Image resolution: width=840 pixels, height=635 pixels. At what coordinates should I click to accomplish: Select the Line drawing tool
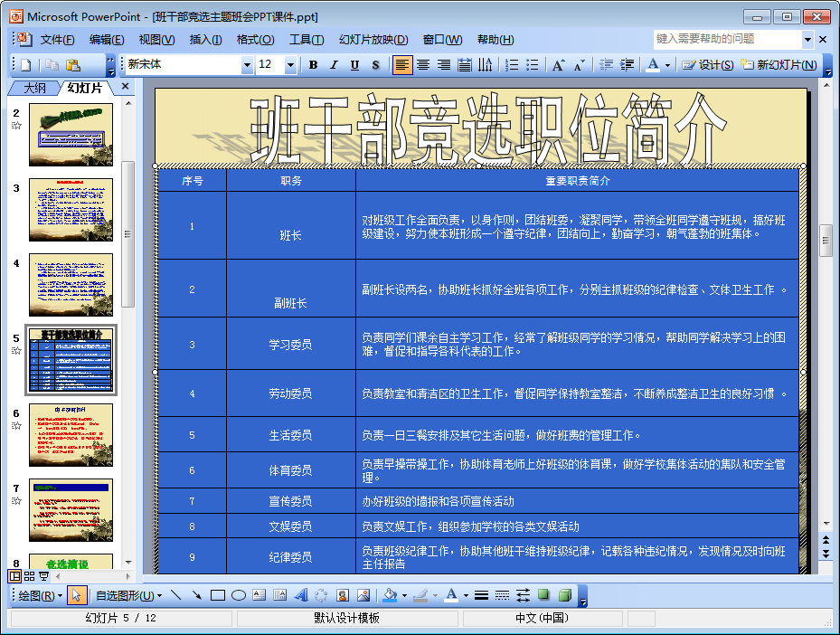point(175,595)
